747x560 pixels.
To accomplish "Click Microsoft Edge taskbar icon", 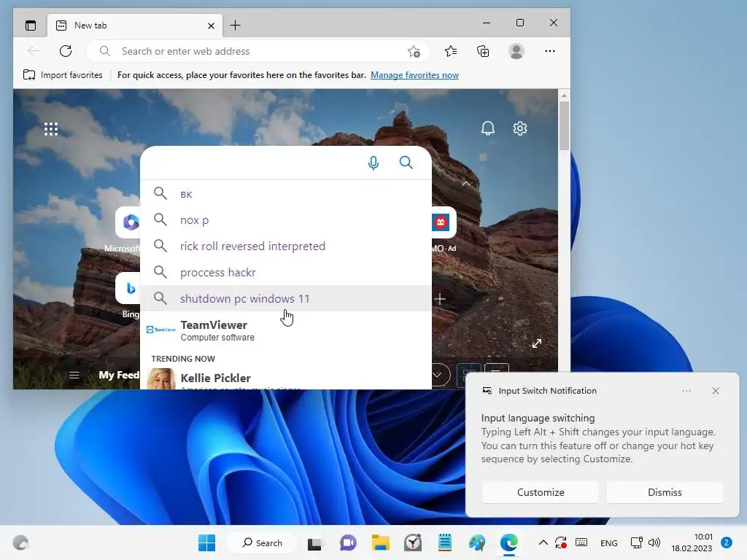I will click(508, 542).
